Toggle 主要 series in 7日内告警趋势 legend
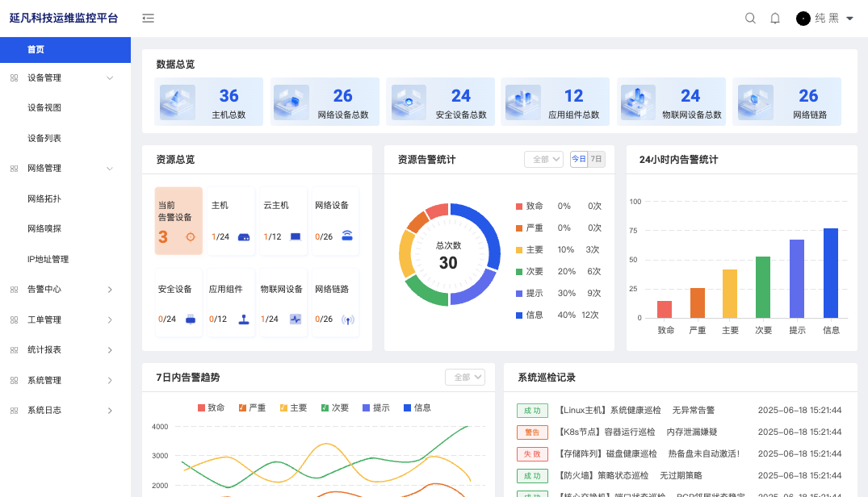The width and height of the screenshot is (868, 497). [x=293, y=408]
